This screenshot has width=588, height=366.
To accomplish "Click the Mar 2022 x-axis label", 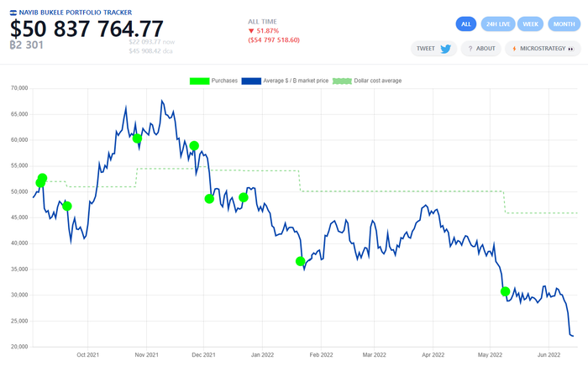I will tap(374, 355).
